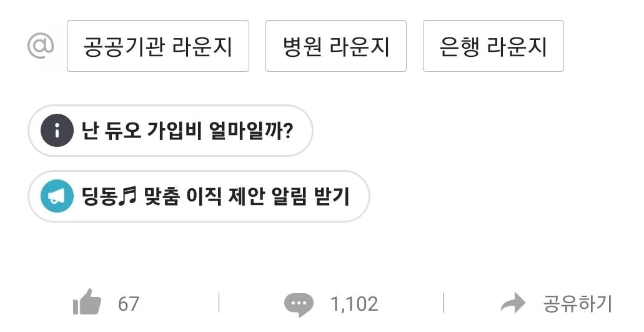Like the post with thumbs-up icon
Viewport: 644px width, 332px height.
[87, 304]
